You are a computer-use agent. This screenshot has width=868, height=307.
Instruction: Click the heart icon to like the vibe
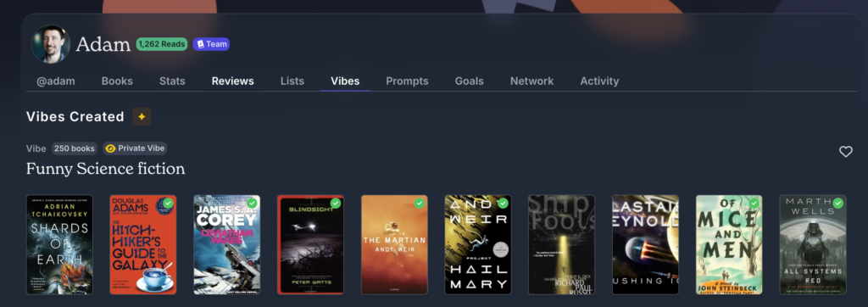[845, 151]
